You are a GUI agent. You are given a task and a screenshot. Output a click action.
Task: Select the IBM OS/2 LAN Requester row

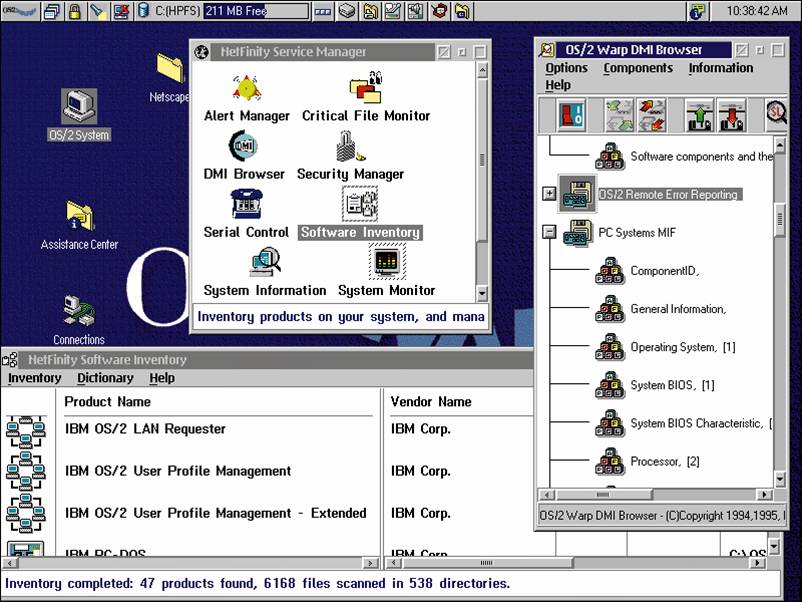(145, 429)
